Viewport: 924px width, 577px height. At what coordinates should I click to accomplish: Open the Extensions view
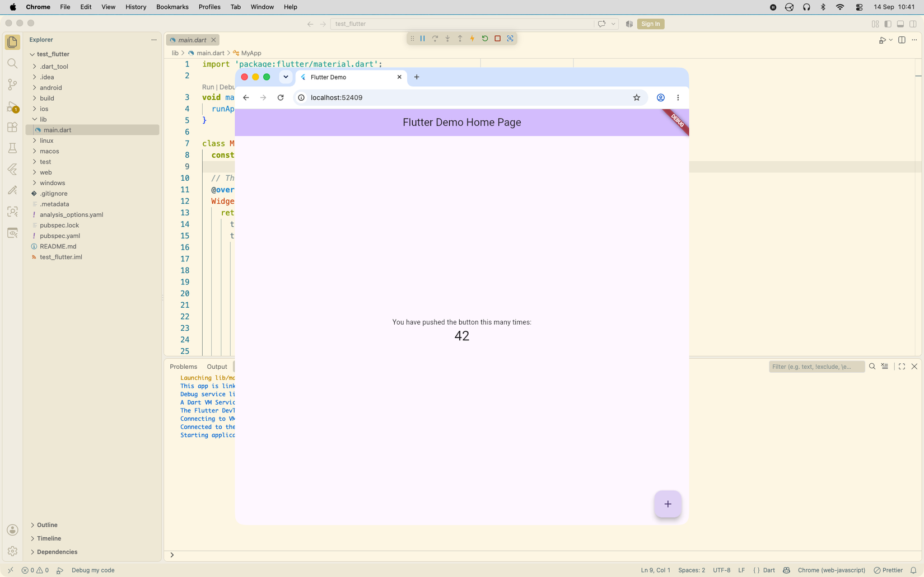(12, 127)
